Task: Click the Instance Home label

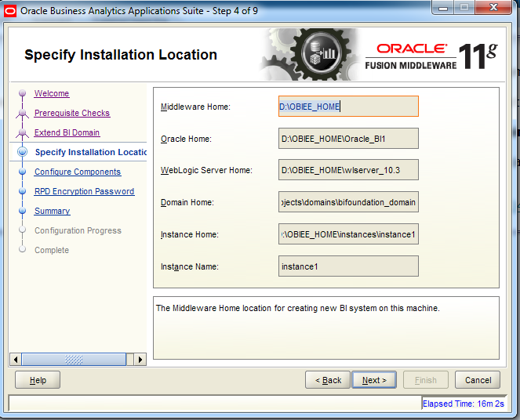Action: (x=189, y=234)
